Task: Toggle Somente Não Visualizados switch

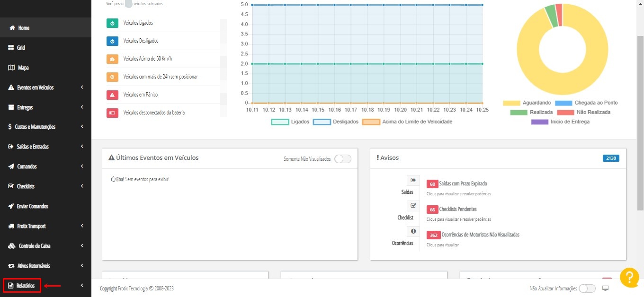Action: pyautogui.click(x=343, y=159)
